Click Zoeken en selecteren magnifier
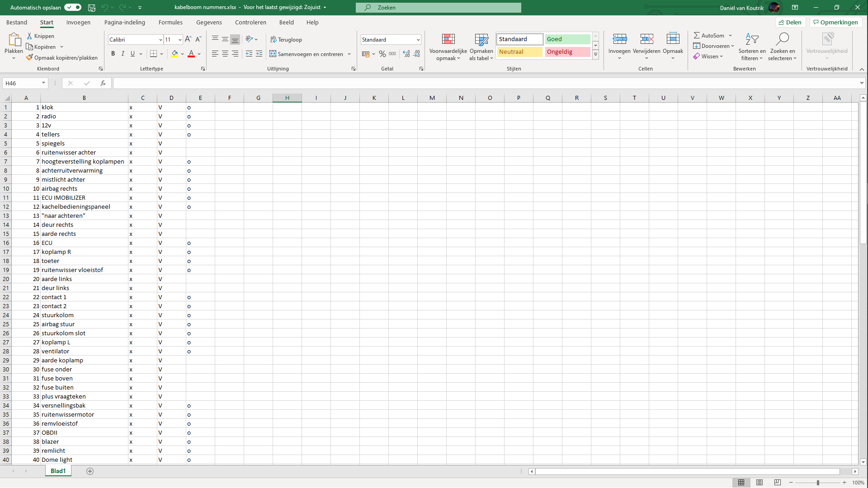The height and width of the screenshot is (488, 868). pos(782,39)
